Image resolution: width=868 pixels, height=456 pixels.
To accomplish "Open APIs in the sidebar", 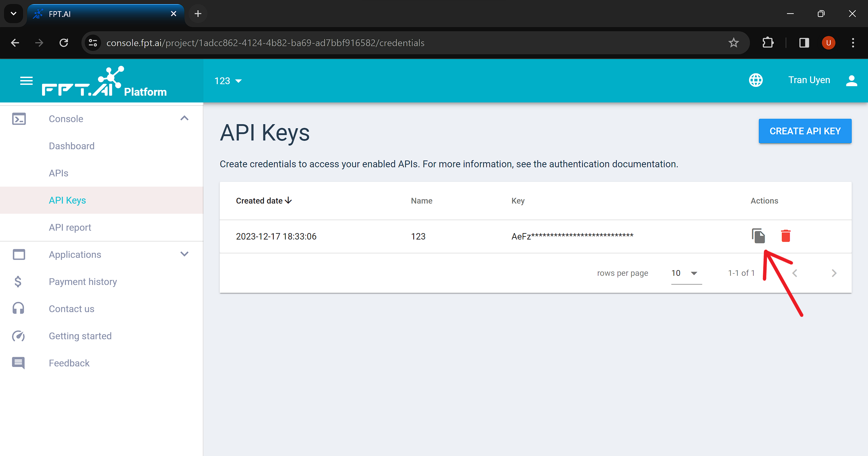I will point(58,173).
